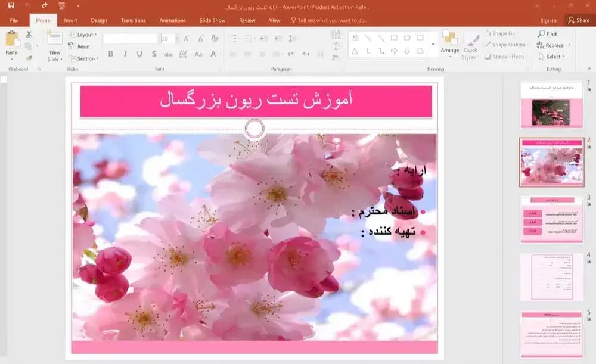Collapse the ribbon with the chevron arrow

[589, 69]
